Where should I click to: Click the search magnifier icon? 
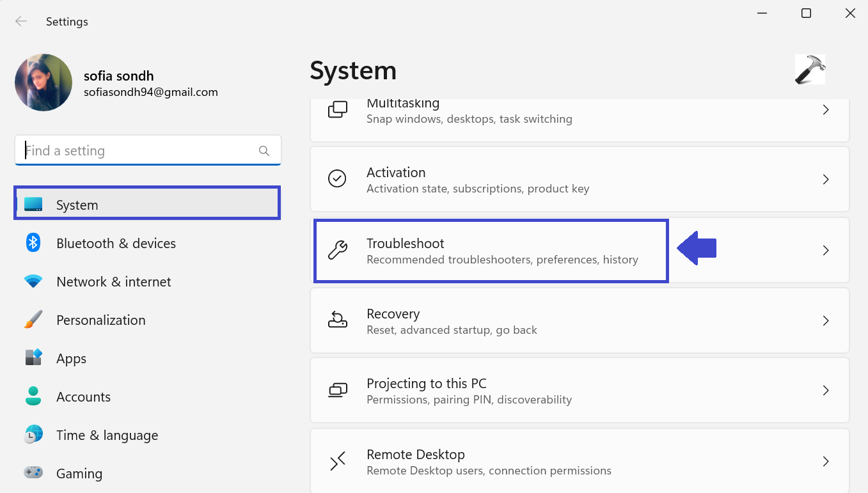(264, 151)
